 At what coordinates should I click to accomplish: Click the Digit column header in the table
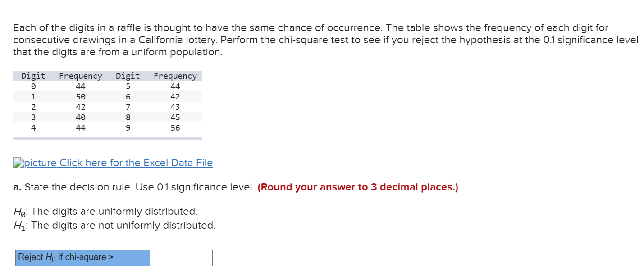[x=32, y=76]
